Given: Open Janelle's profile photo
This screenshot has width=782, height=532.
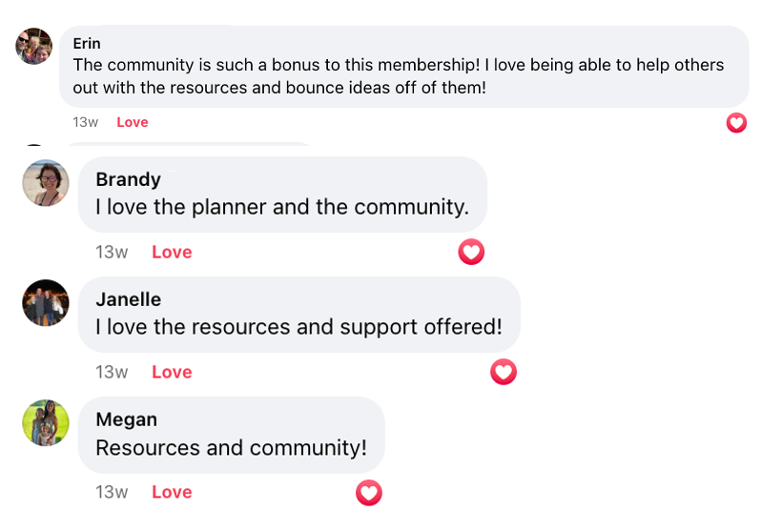Looking at the screenshot, I should 46,302.
